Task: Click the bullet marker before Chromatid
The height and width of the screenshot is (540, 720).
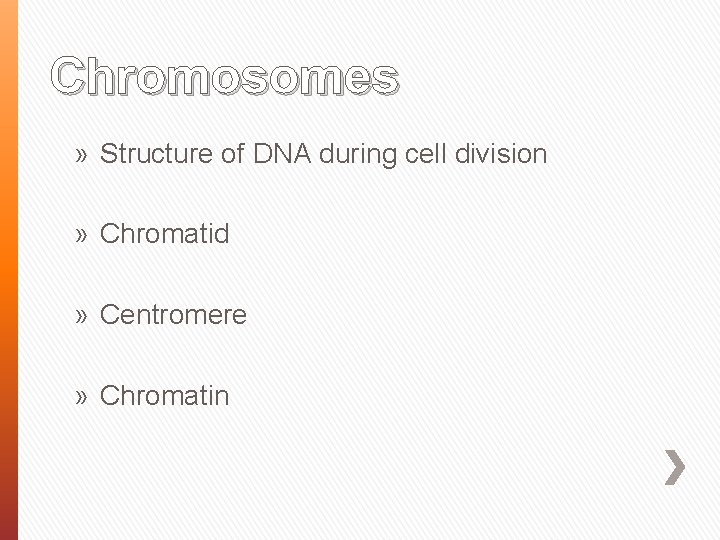Action: pyautogui.click(x=82, y=235)
